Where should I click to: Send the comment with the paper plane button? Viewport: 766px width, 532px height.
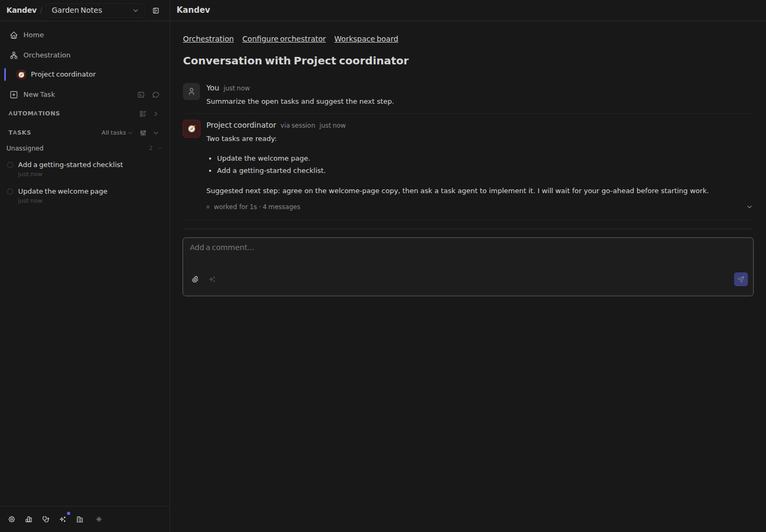[741, 279]
